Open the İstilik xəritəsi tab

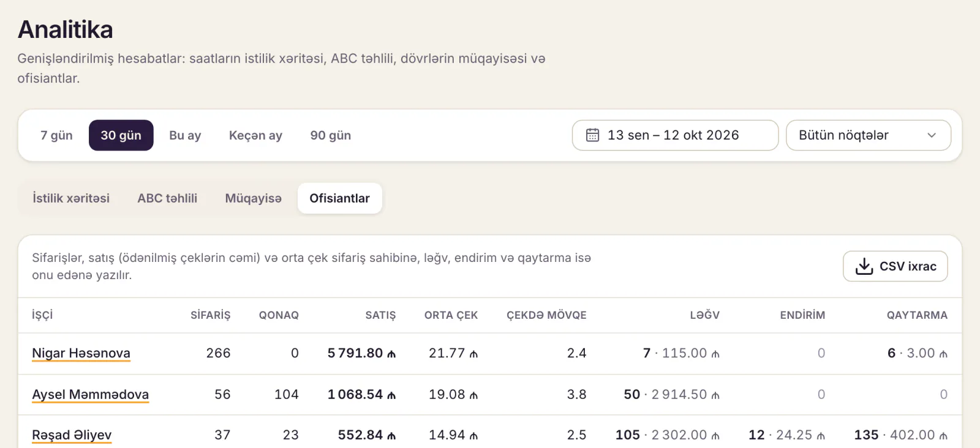click(x=71, y=198)
